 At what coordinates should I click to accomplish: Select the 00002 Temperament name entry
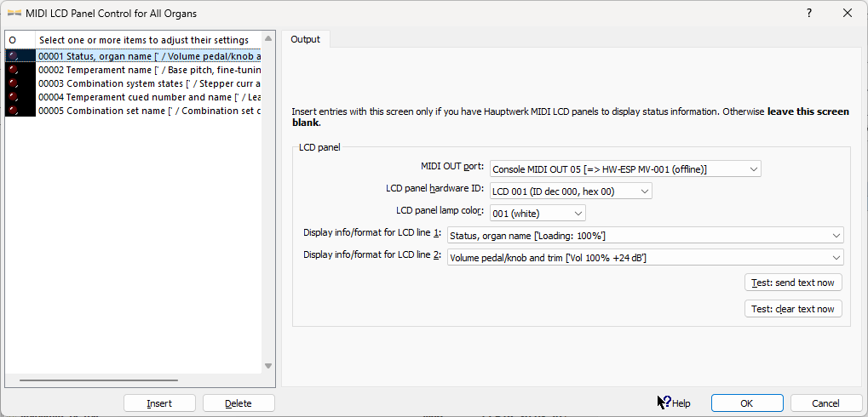(149, 70)
